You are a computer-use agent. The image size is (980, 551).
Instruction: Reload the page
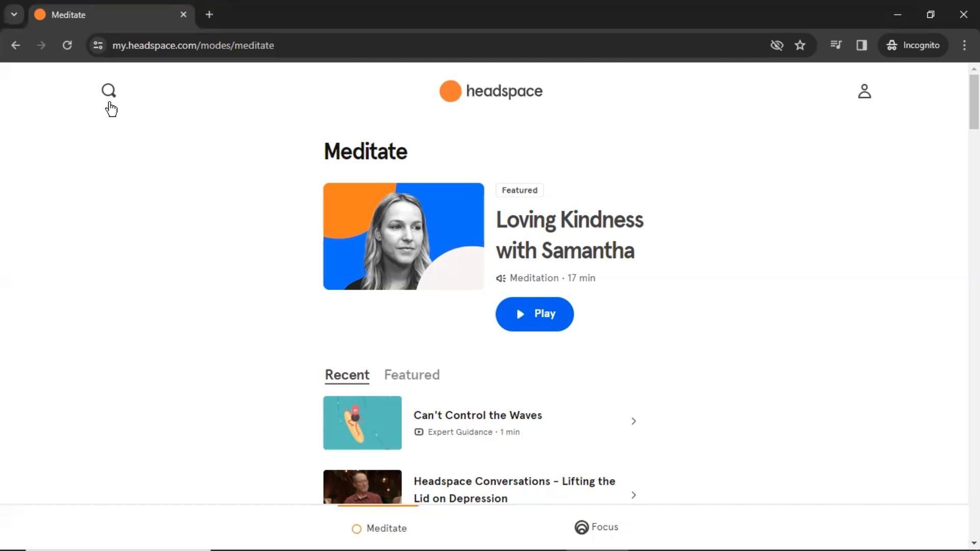pos(67,45)
